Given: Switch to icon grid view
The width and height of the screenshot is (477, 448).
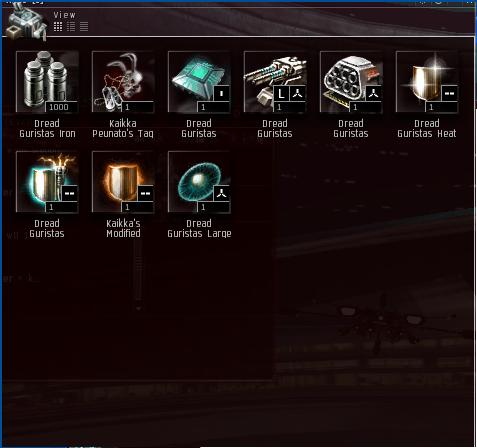Looking at the screenshot, I should point(58,27).
